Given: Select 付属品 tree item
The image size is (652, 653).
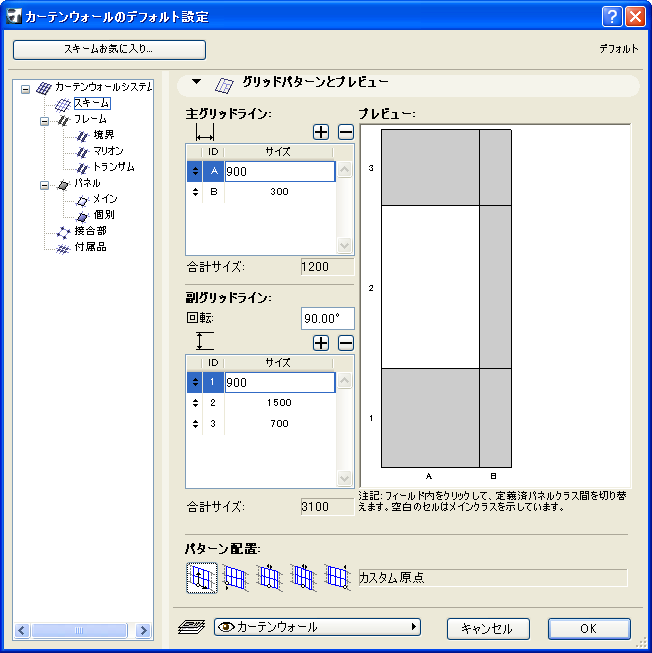Looking at the screenshot, I should (x=90, y=247).
